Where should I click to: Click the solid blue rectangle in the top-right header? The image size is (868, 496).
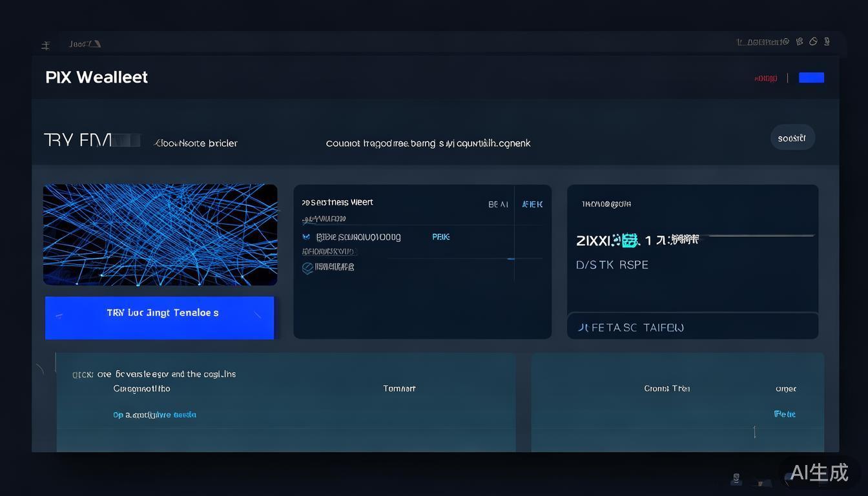811,77
